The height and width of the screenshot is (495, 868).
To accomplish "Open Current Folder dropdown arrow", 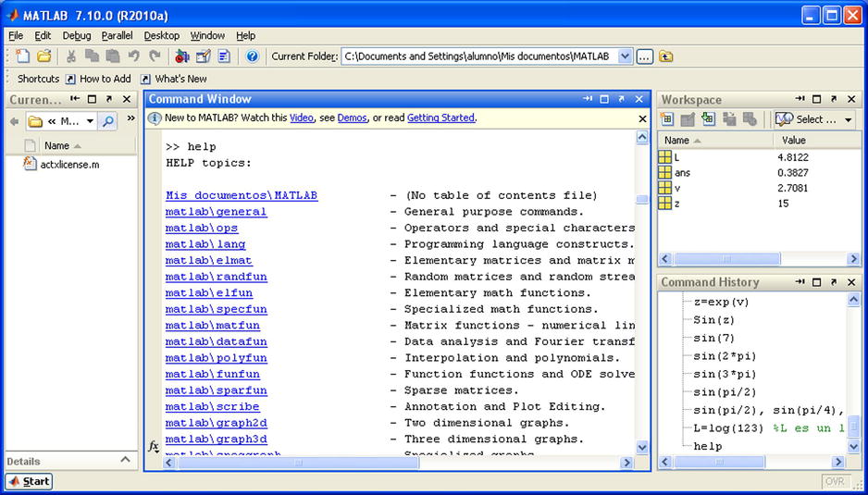I will [x=625, y=56].
